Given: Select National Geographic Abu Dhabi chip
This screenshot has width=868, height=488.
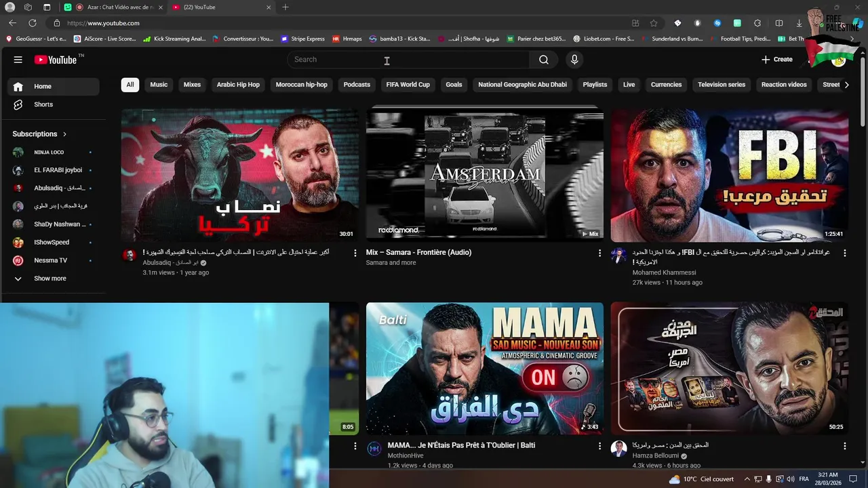Looking at the screenshot, I should click(523, 85).
